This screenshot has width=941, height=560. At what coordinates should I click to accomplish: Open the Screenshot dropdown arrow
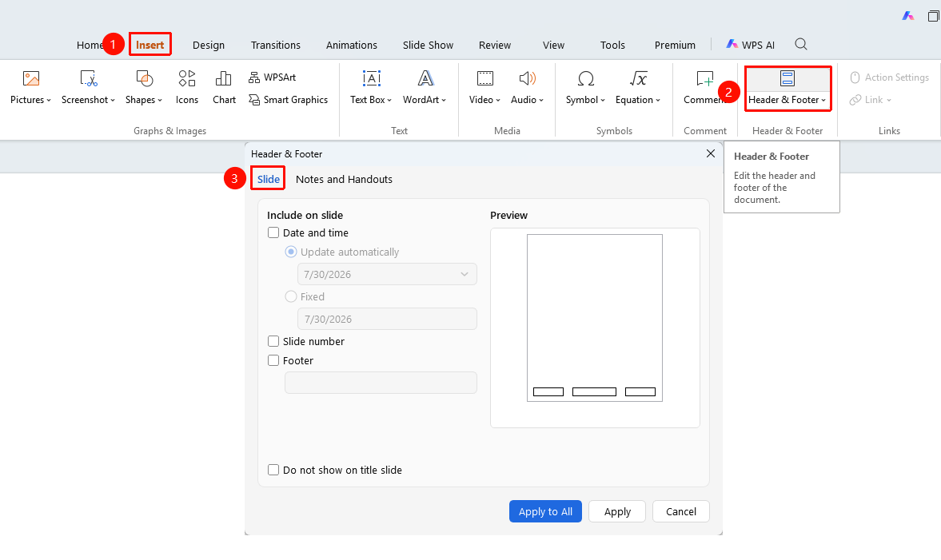pyautogui.click(x=113, y=100)
